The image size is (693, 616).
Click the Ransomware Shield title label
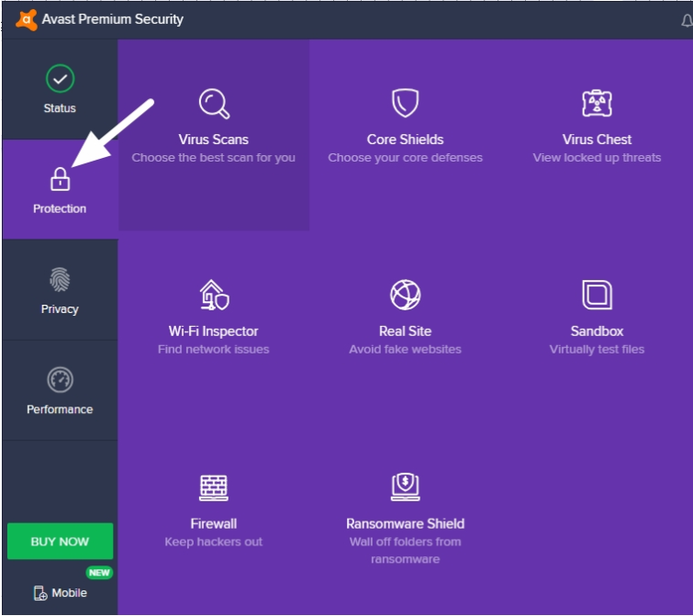click(406, 523)
